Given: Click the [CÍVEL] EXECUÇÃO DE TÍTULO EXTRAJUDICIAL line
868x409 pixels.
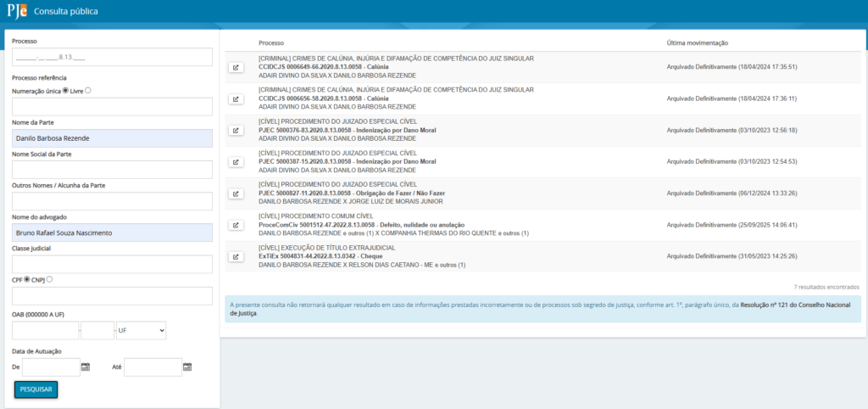Looking at the screenshot, I should [x=326, y=248].
